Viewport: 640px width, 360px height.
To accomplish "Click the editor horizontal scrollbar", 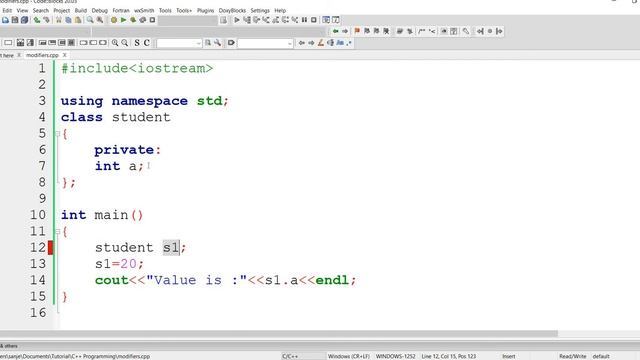I will coord(279,333).
